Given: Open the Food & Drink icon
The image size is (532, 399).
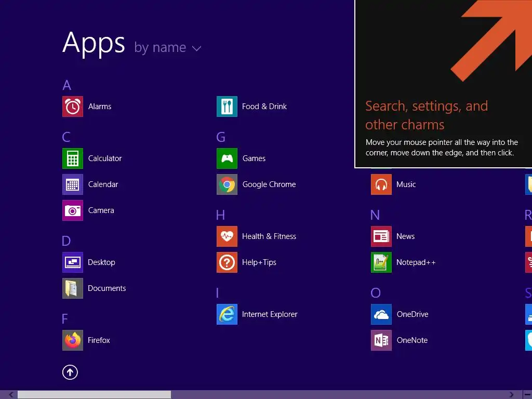Looking at the screenshot, I should click(x=227, y=107).
